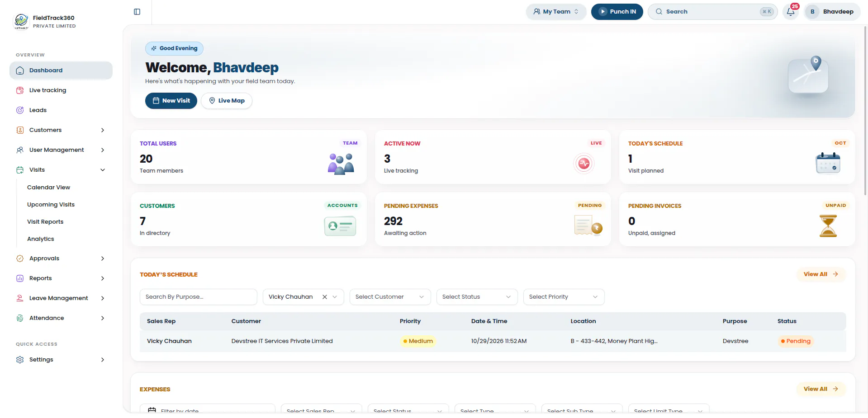View all of Today's Schedule

point(821,274)
